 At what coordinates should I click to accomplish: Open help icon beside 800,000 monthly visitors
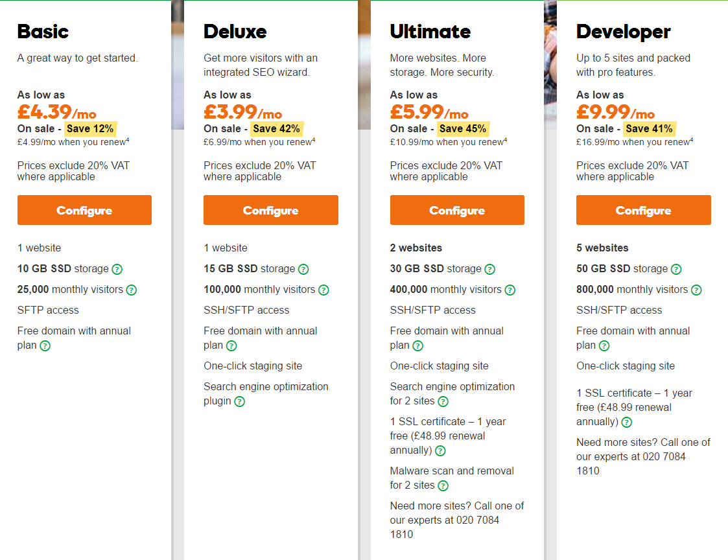coord(696,290)
